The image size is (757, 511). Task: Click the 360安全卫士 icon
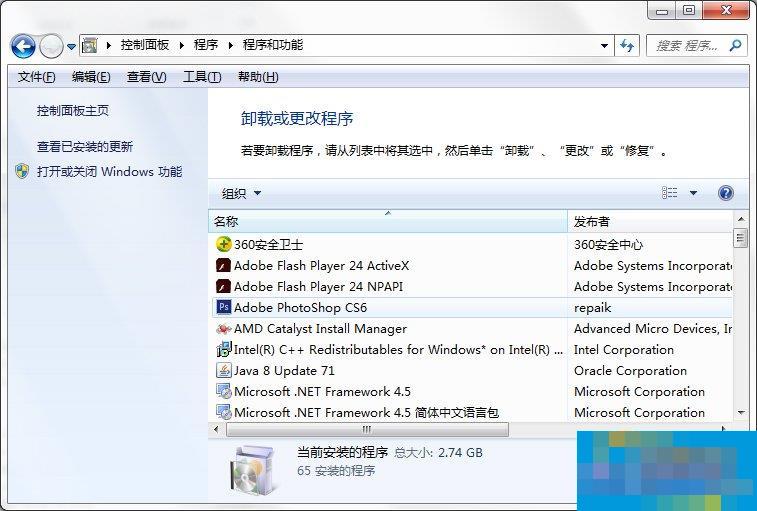224,244
